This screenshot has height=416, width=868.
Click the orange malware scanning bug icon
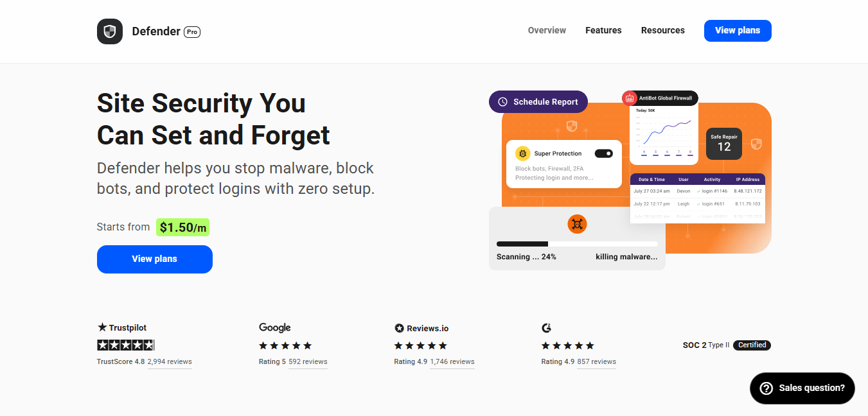[x=577, y=224]
